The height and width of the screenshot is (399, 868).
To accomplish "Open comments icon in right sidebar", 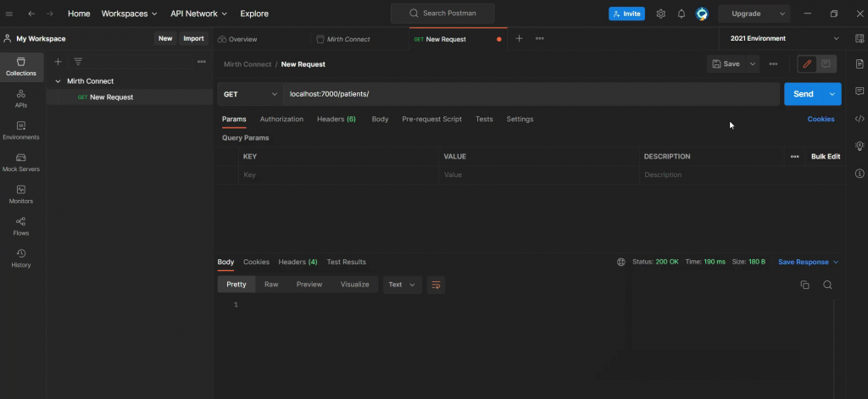I will [x=860, y=91].
